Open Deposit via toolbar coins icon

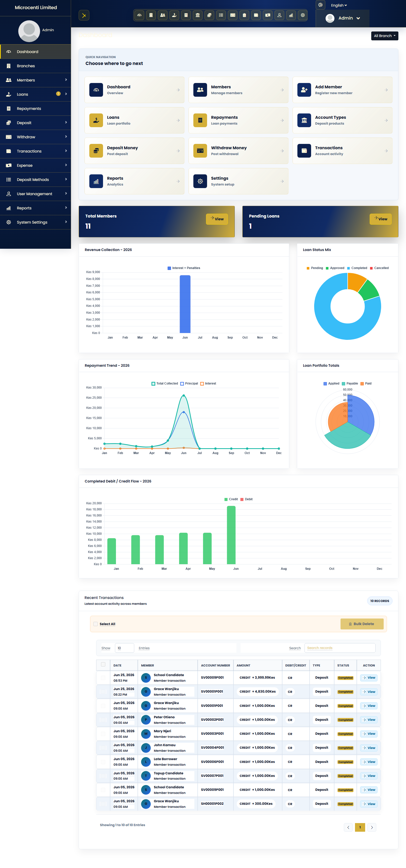209,15
